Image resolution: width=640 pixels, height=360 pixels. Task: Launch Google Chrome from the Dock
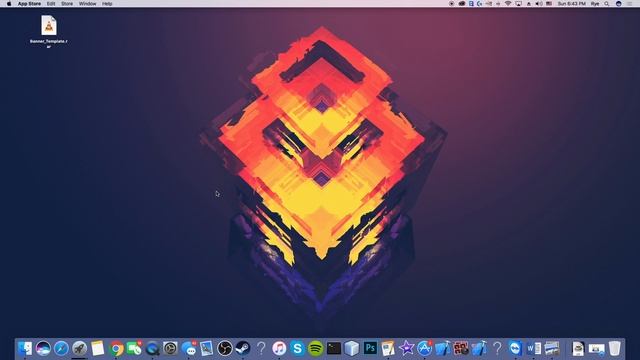point(116,349)
